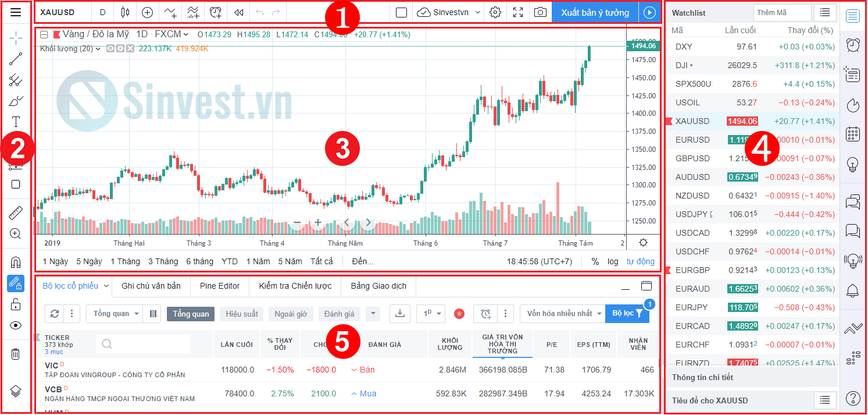Hide the Khối lượng volume indicator
The image size is (868, 415).
(110, 48)
